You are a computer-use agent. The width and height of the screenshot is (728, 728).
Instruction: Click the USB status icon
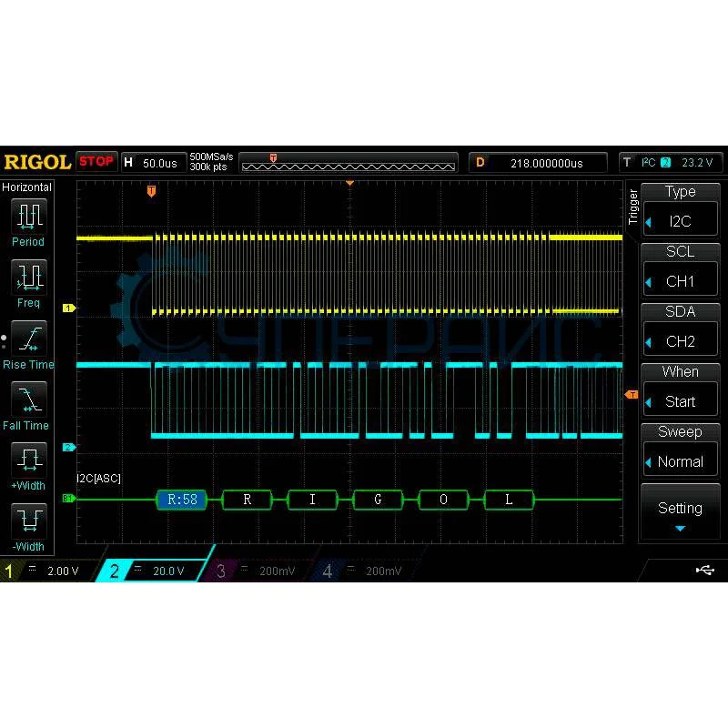point(704,571)
